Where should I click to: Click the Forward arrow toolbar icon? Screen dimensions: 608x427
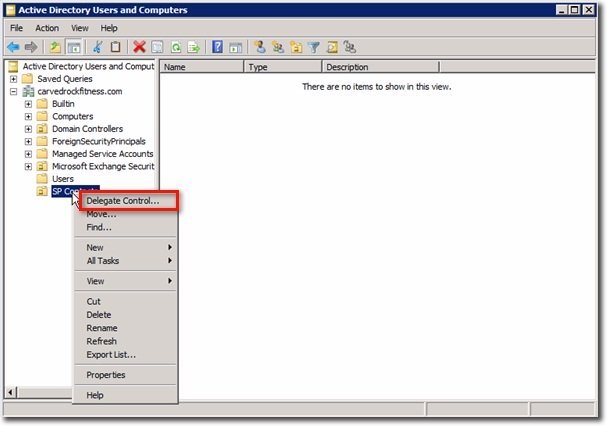[31, 47]
